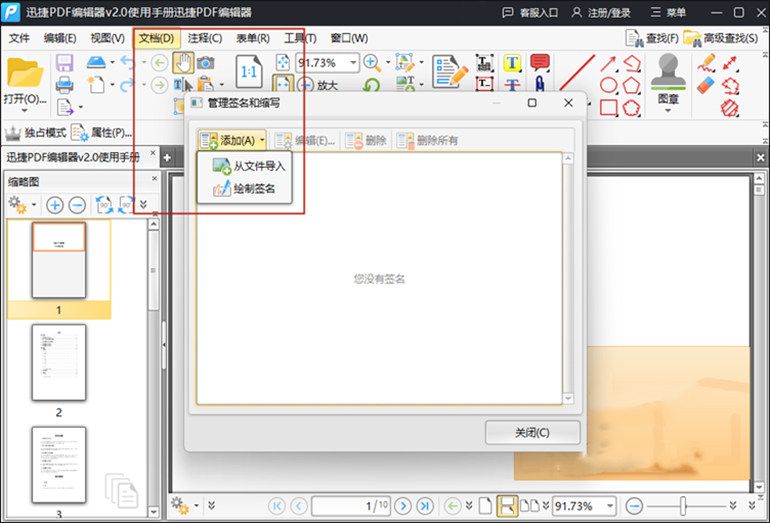The height and width of the screenshot is (523, 770).
Task: Select the red rectangle shape tool
Action: pyautogui.click(x=608, y=108)
